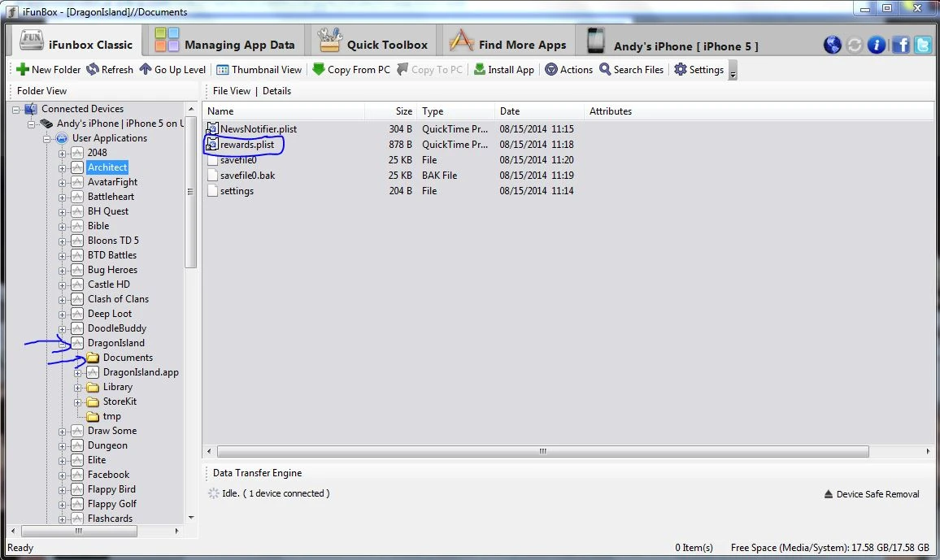Click the Refresh toolbar icon

93,69
